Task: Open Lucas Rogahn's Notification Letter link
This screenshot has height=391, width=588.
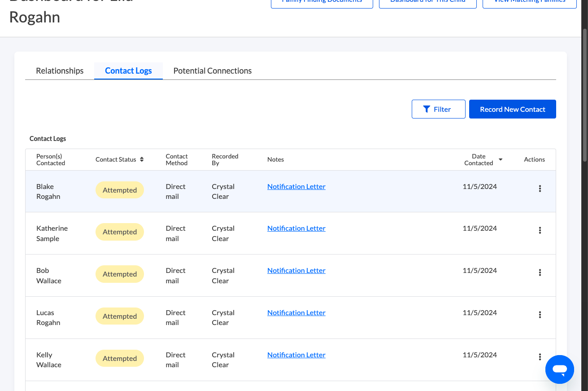Action: (296, 313)
